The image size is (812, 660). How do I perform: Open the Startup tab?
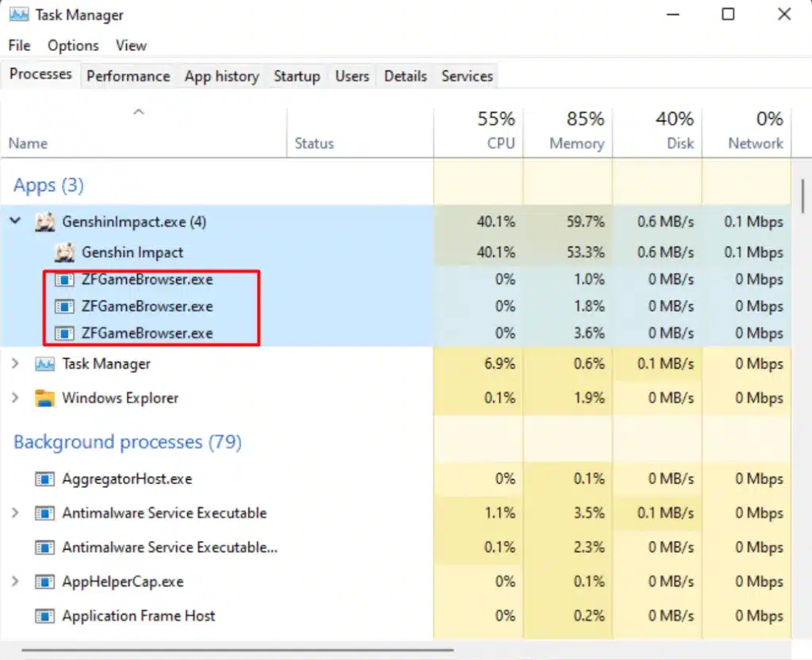pos(297,76)
